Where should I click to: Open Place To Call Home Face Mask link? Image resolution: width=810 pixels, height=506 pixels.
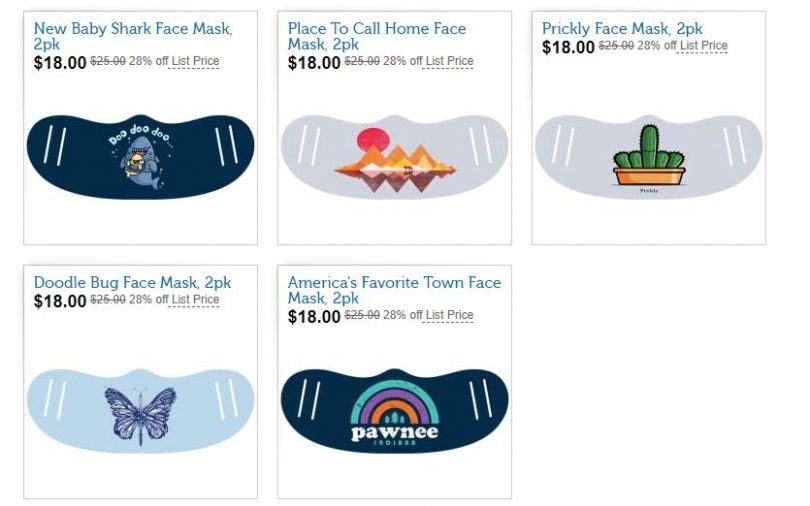click(x=376, y=29)
